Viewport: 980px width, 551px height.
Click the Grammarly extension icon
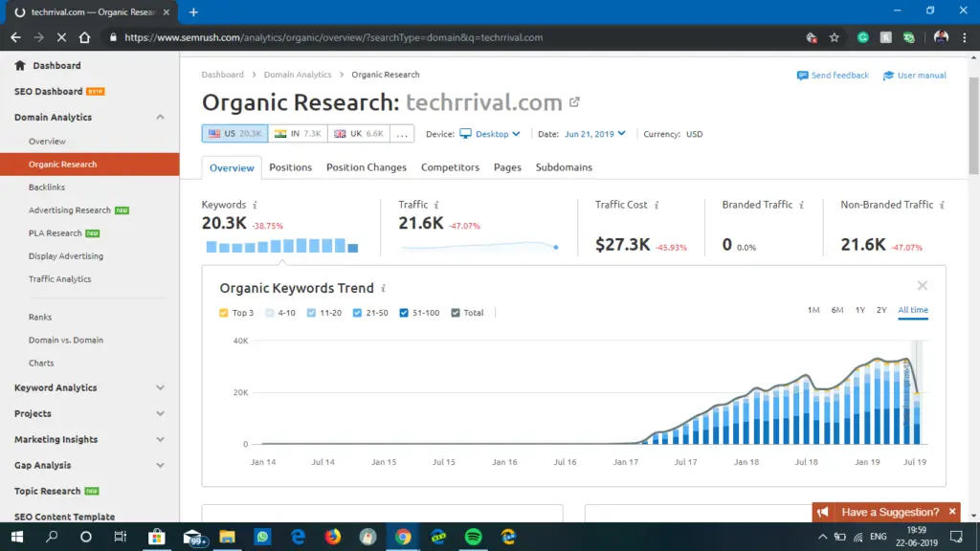pyautogui.click(x=863, y=37)
